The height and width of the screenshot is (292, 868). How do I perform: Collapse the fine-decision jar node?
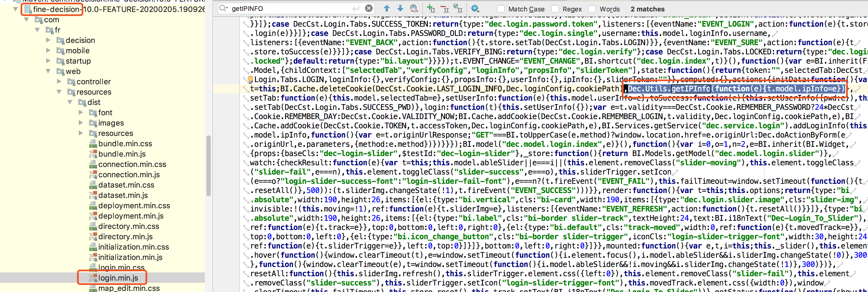point(15,9)
